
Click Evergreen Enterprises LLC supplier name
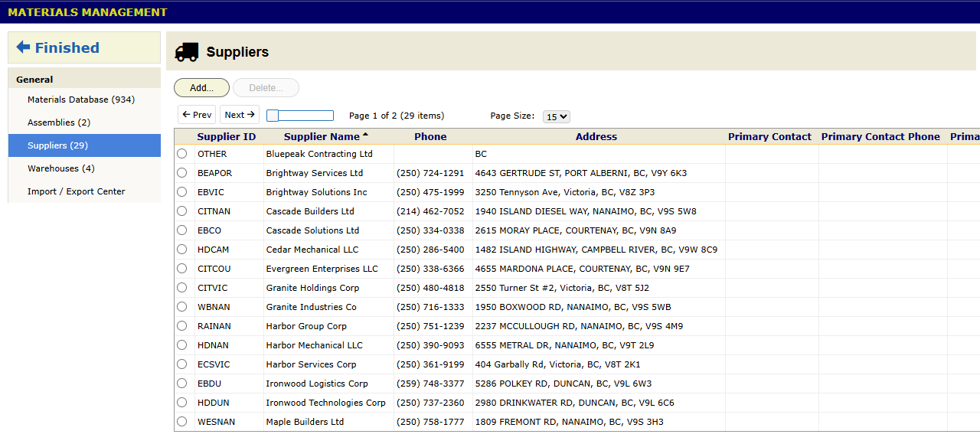[322, 269]
